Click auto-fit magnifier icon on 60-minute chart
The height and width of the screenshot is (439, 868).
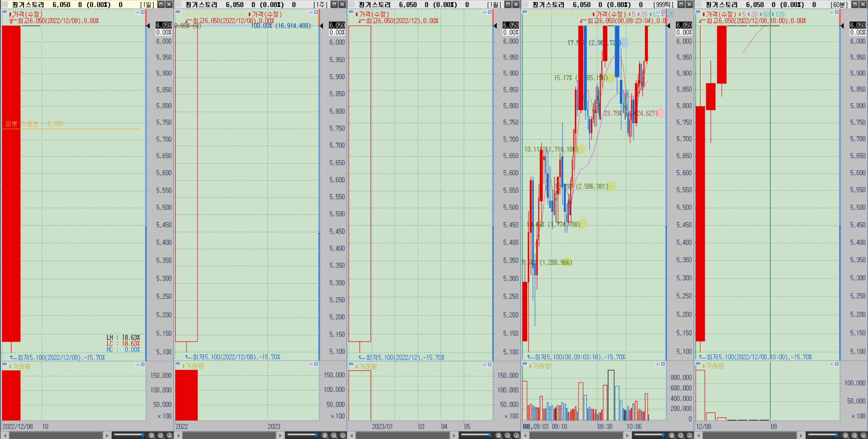[x=863, y=435]
